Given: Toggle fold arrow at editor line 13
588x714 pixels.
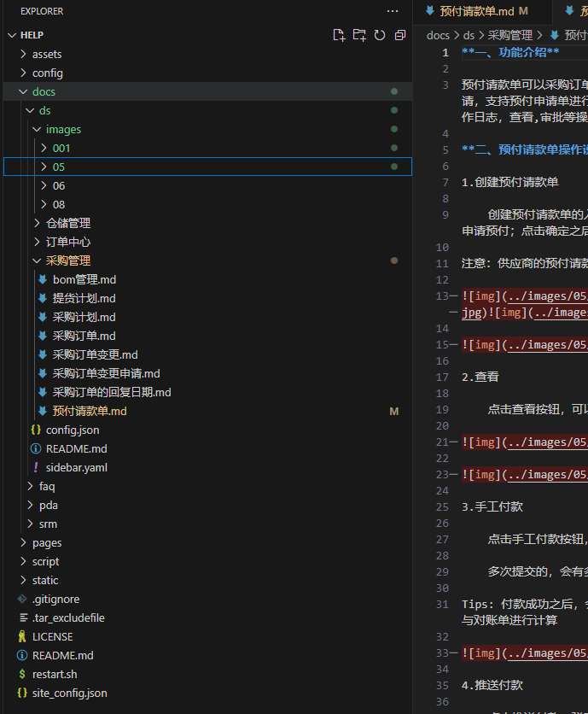Looking at the screenshot, I should (452, 296).
